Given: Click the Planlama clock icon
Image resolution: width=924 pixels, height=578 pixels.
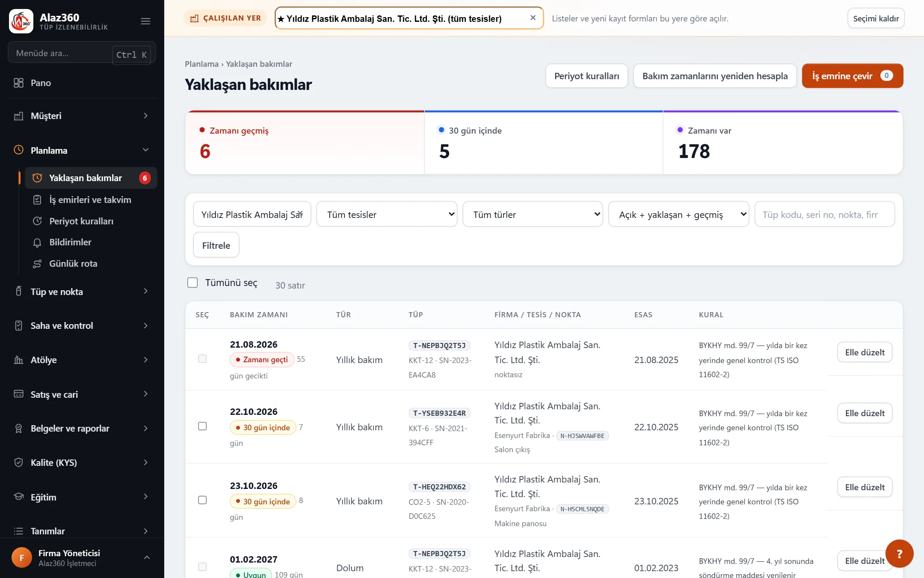Looking at the screenshot, I should (x=18, y=150).
